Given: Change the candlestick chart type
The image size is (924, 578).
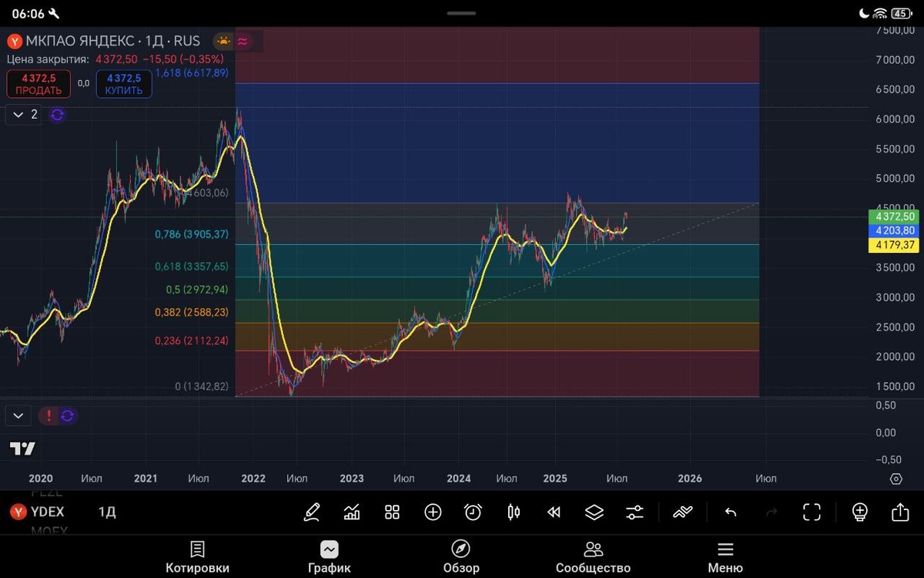Looking at the screenshot, I should [x=514, y=512].
